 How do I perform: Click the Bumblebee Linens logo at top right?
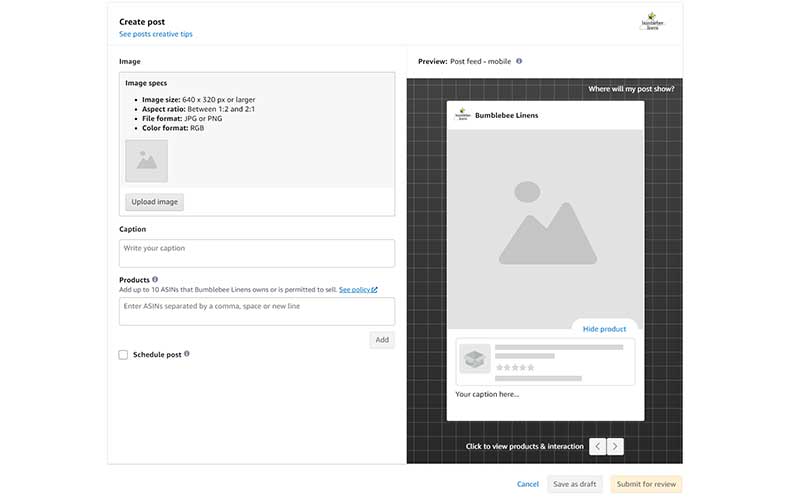(x=652, y=21)
